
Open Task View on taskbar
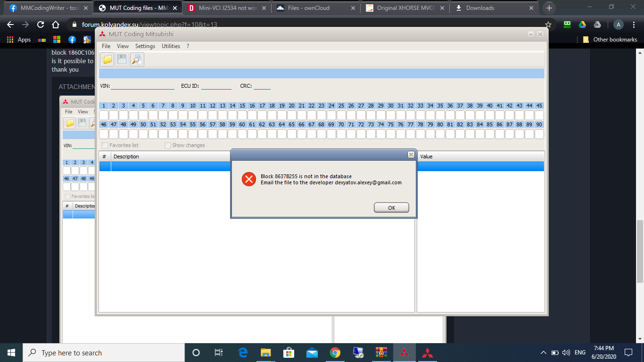[x=219, y=353]
